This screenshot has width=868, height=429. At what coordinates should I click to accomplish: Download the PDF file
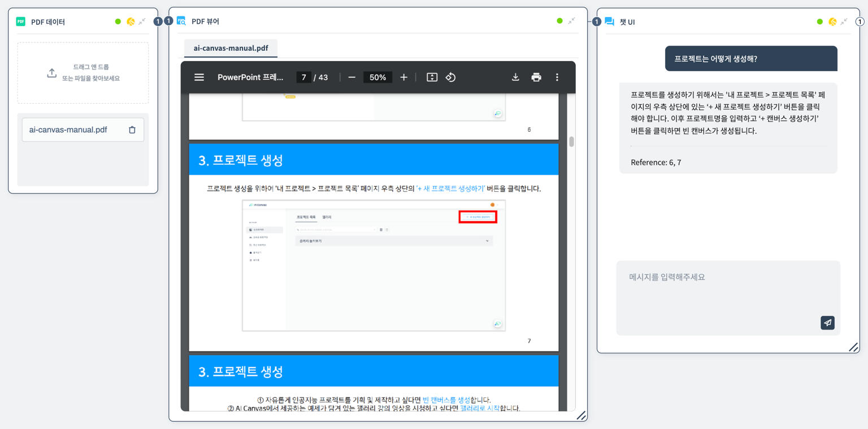pos(515,77)
